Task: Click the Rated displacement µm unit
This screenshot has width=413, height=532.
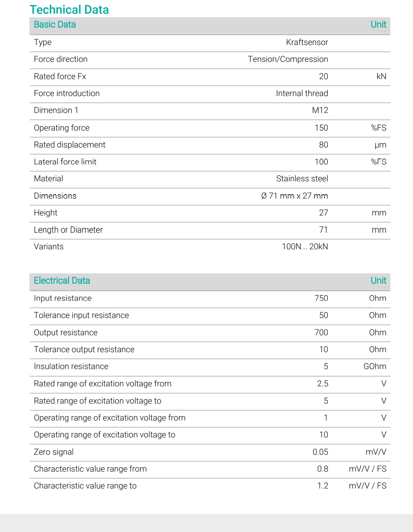Action: pos(380,145)
